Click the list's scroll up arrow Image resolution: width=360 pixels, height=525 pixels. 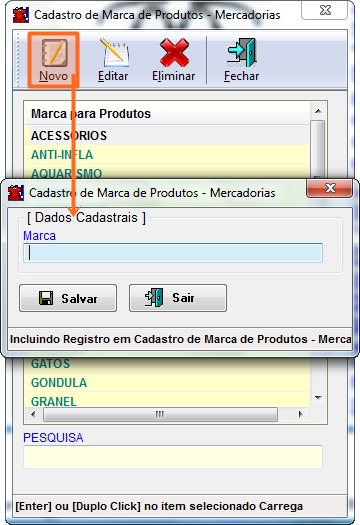(x=318, y=111)
